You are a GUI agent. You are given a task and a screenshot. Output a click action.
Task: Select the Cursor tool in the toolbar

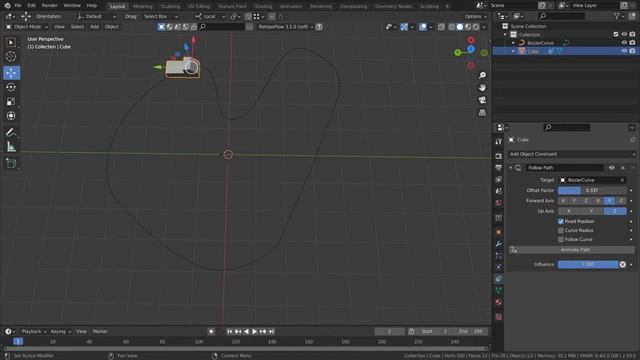[11, 56]
